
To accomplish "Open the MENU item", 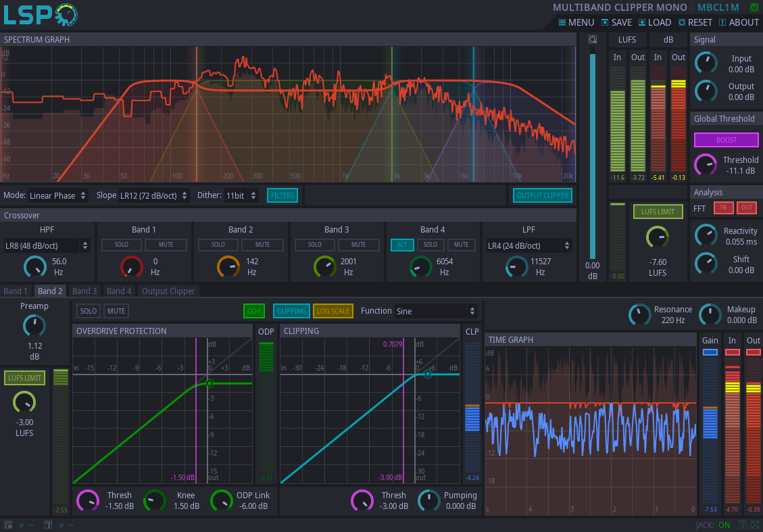I will (x=581, y=22).
